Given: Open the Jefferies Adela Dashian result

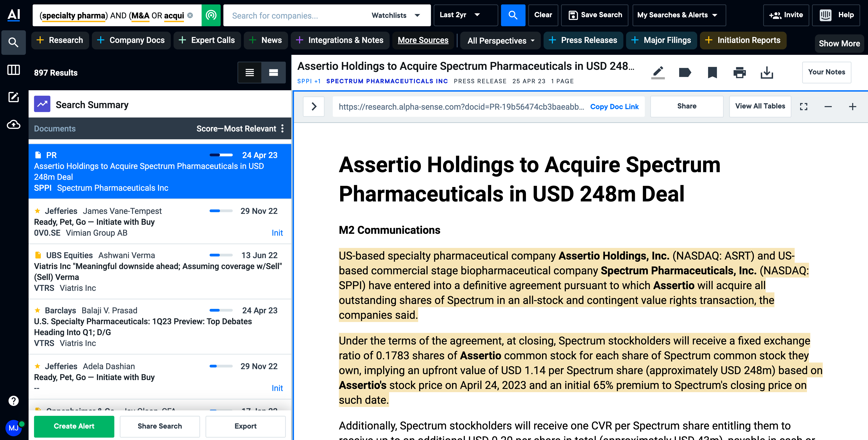Looking at the screenshot, I should point(160,377).
